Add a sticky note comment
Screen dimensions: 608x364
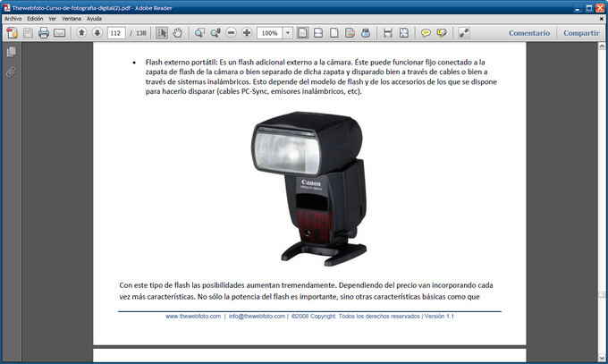tap(426, 33)
